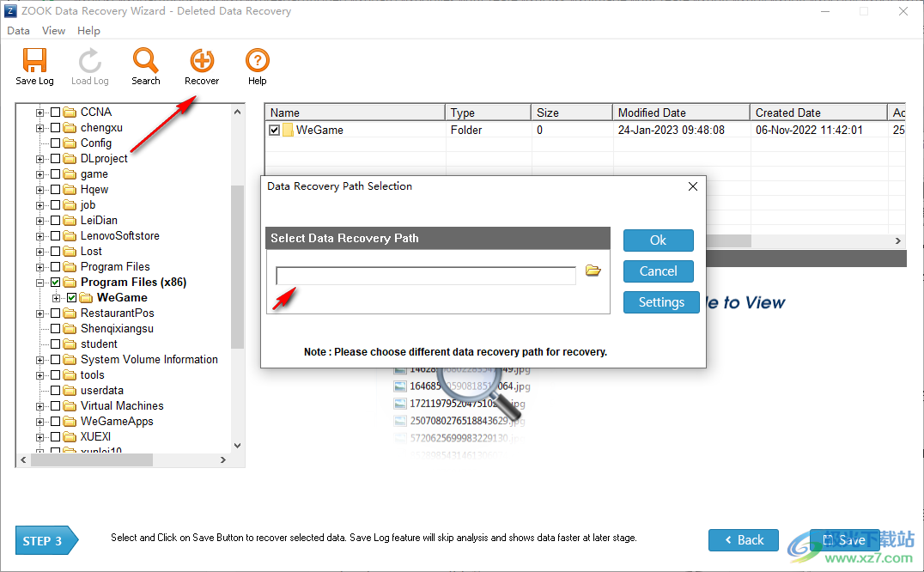Collapse the Program Files (x86) node
Screen dimensions: 924x572
[40, 282]
